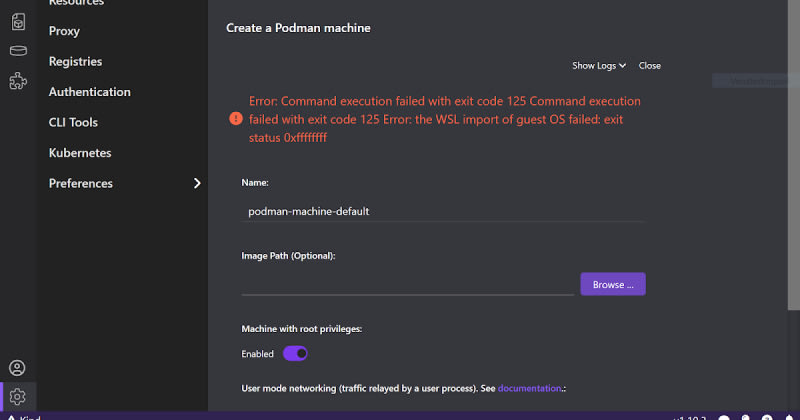This screenshot has height=420, width=800.
Task: Open the user mode networking documentation link
Action: click(528, 387)
